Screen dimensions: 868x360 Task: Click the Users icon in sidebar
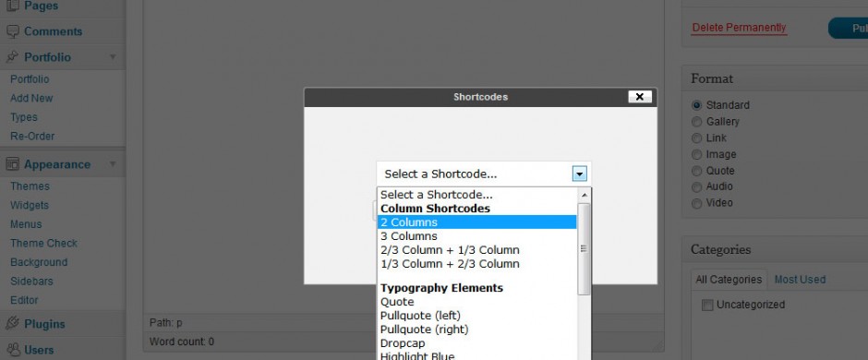pos(12,350)
